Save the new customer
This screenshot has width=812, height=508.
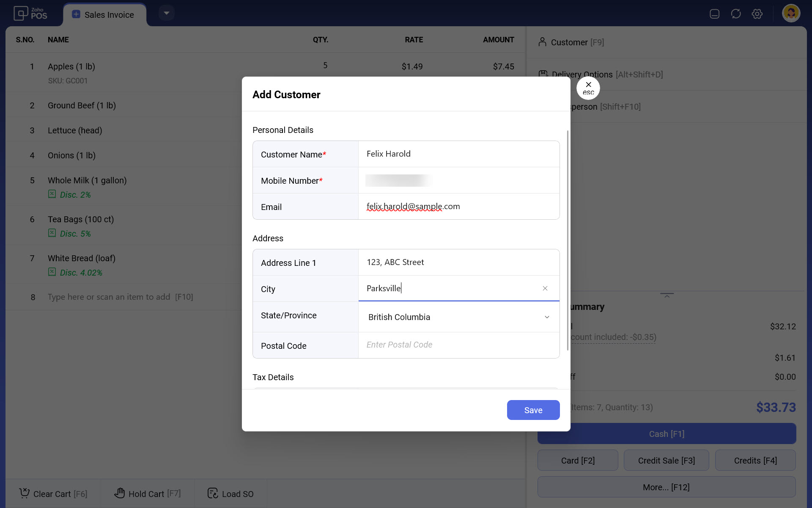click(x=533, y=410)
